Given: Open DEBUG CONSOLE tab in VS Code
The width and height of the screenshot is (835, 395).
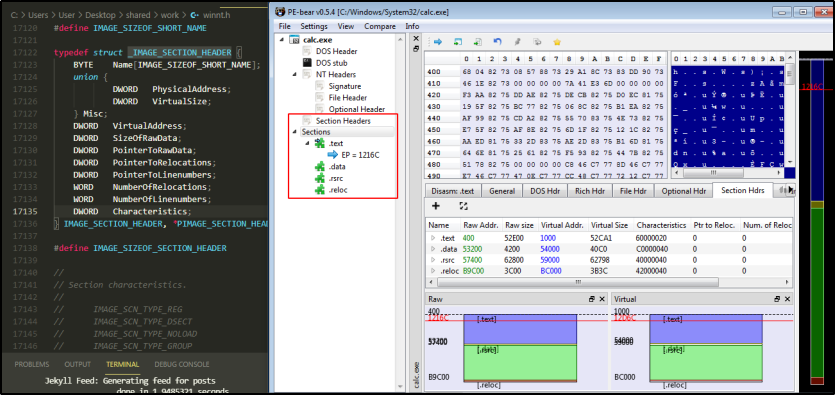Looking at the screenshot, I should point(182,365).
